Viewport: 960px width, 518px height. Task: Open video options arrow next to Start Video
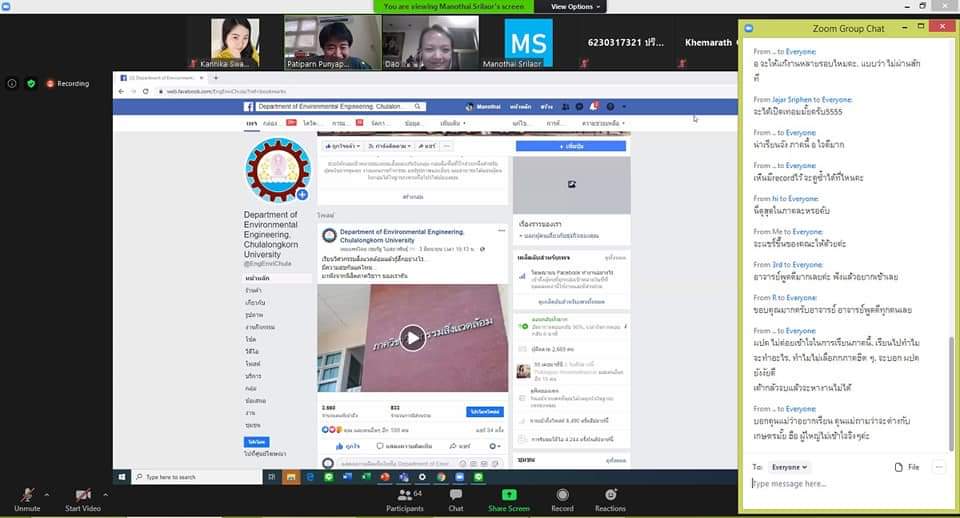coord(106,495)
